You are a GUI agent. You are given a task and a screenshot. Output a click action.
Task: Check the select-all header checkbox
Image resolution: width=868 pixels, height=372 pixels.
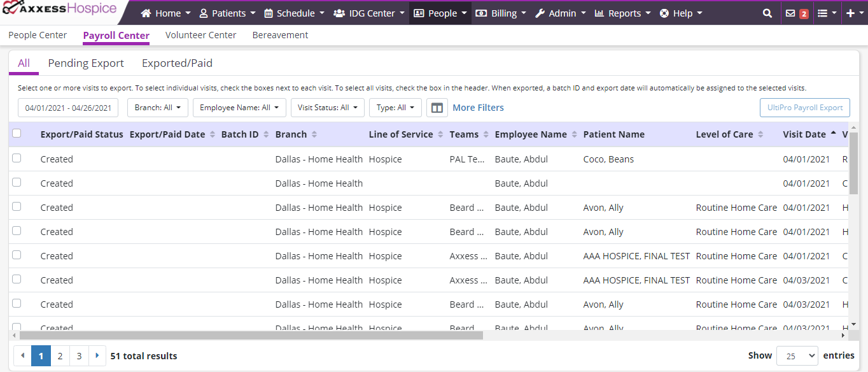(17, 134)
